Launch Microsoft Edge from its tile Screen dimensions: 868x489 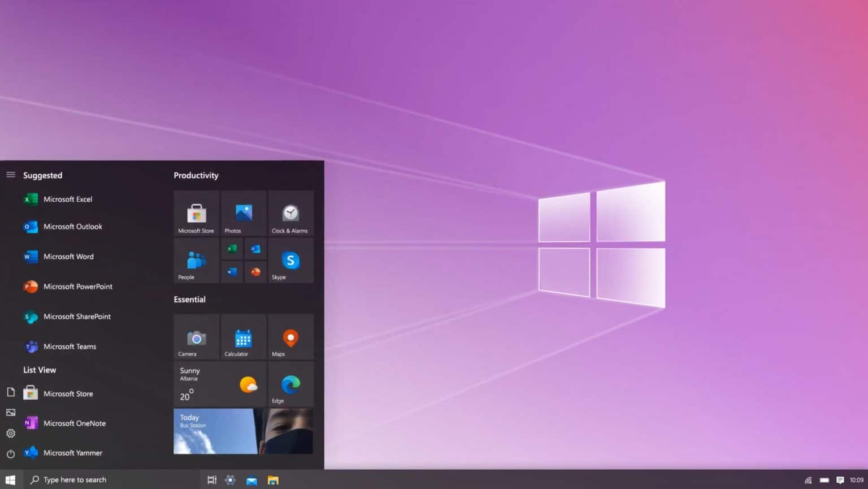click(290, 384)
